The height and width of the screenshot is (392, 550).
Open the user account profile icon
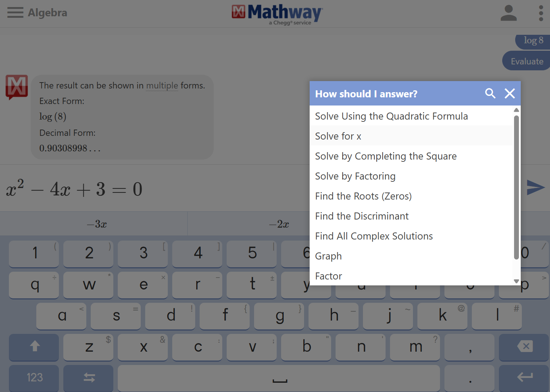[509, 13]
